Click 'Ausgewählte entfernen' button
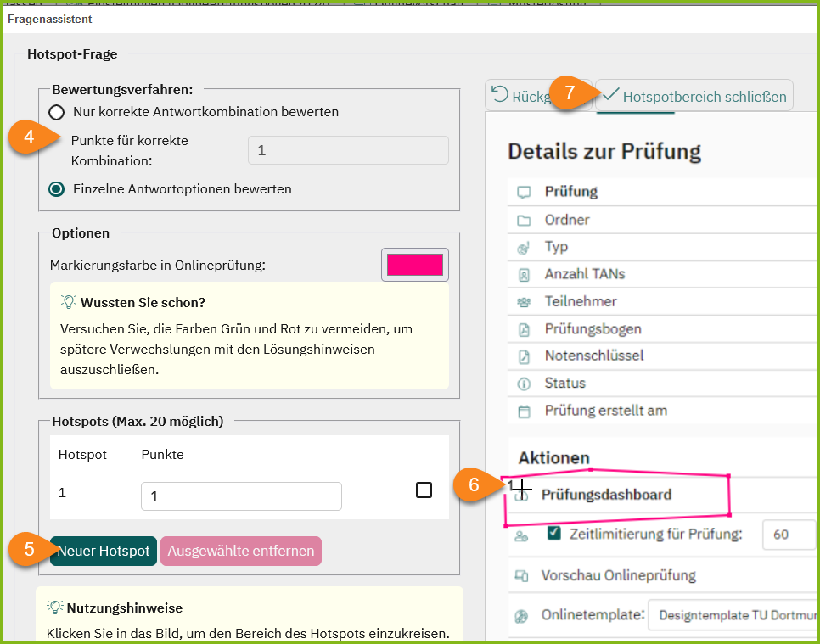The image size is (820, 644). (x=241, y=551)
